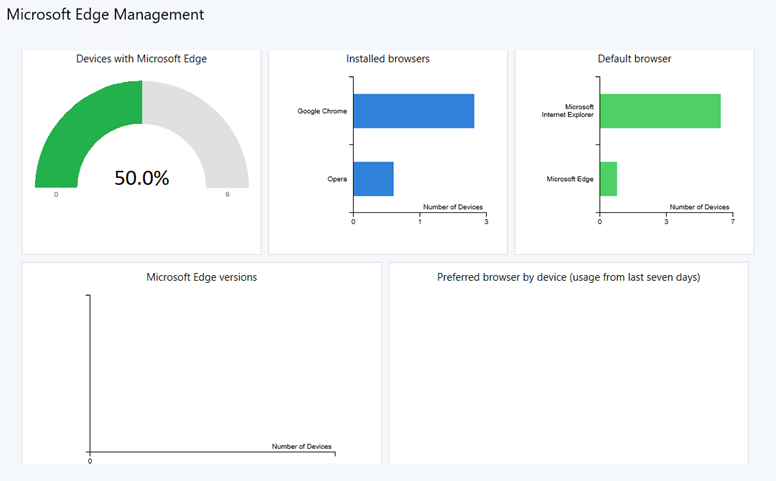The width and height of the screenshot is (776, 481).
Task: Select the Microsoft Internet Explorer green bar
Action: 660,111
